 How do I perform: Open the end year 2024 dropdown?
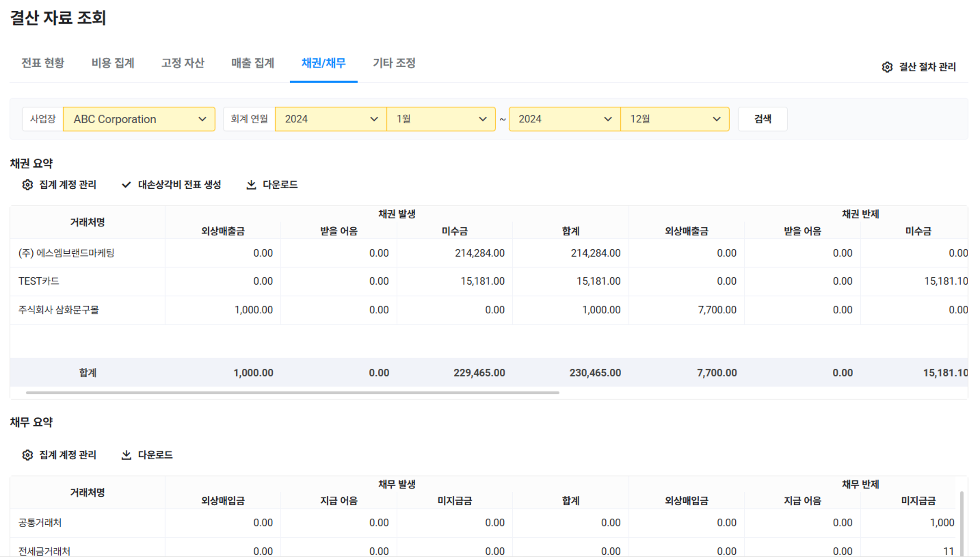(x=564, y=119)
